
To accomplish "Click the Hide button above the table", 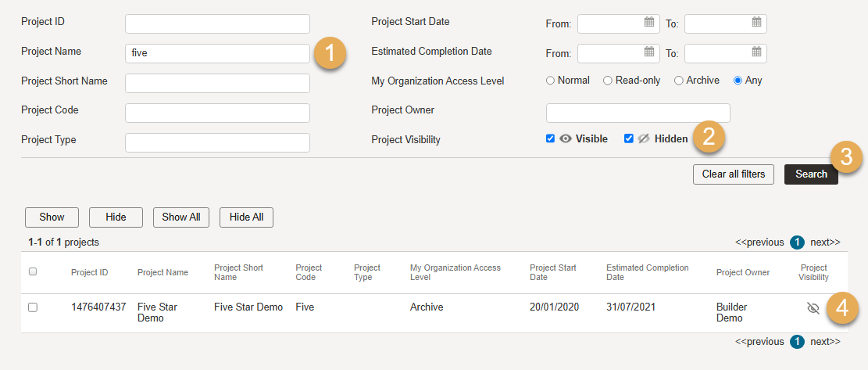I will [x=116, y=217].
